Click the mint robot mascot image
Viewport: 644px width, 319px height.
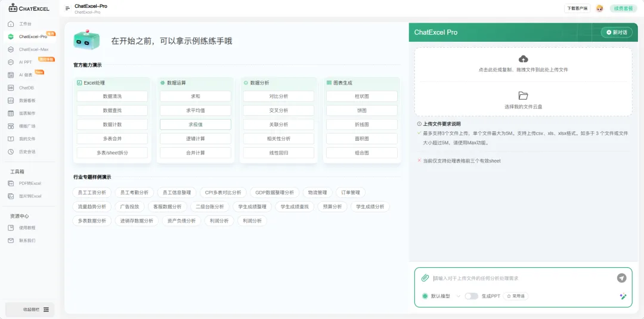(86, 40)
